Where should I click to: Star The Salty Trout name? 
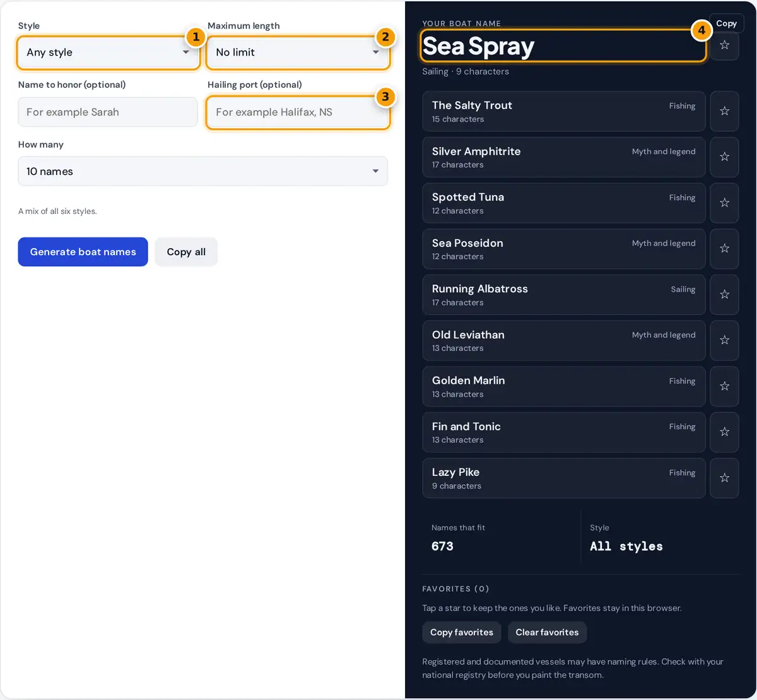click(x=724, y=111)
